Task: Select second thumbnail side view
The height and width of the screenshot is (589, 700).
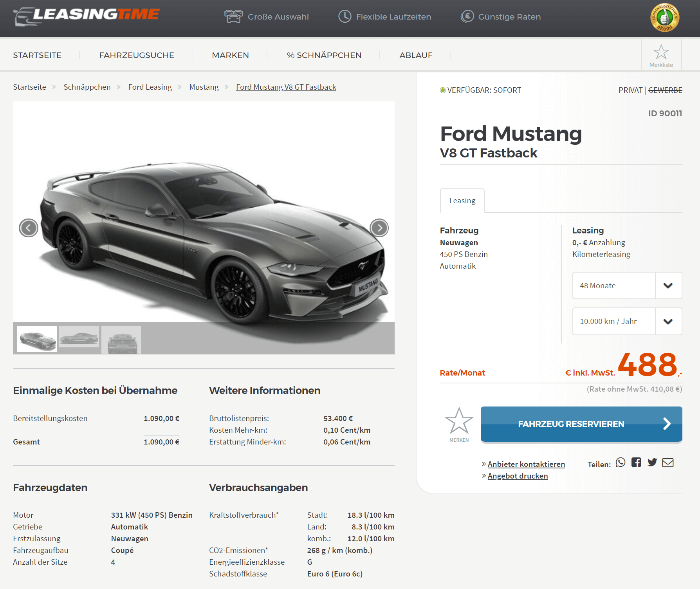Action: pyautogui.click(x=79, y=337)
